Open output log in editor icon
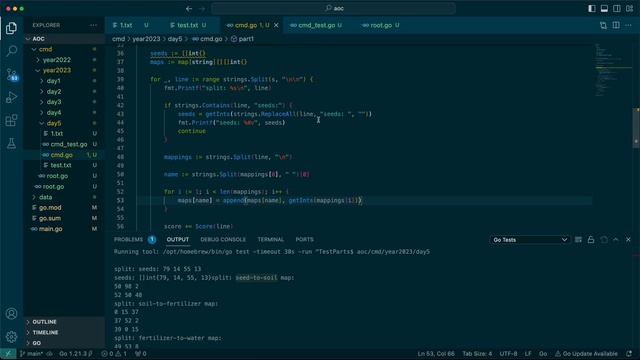640x360 pixels. (604, 240)
